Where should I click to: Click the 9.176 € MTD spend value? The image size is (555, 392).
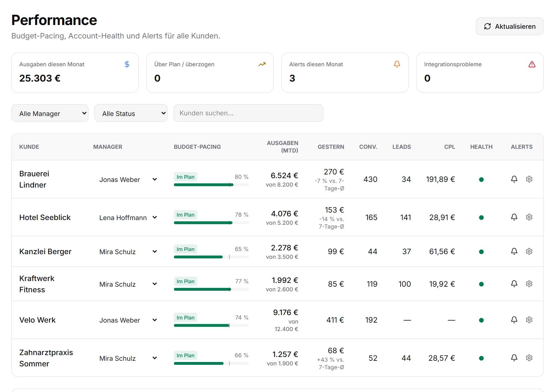285,312
